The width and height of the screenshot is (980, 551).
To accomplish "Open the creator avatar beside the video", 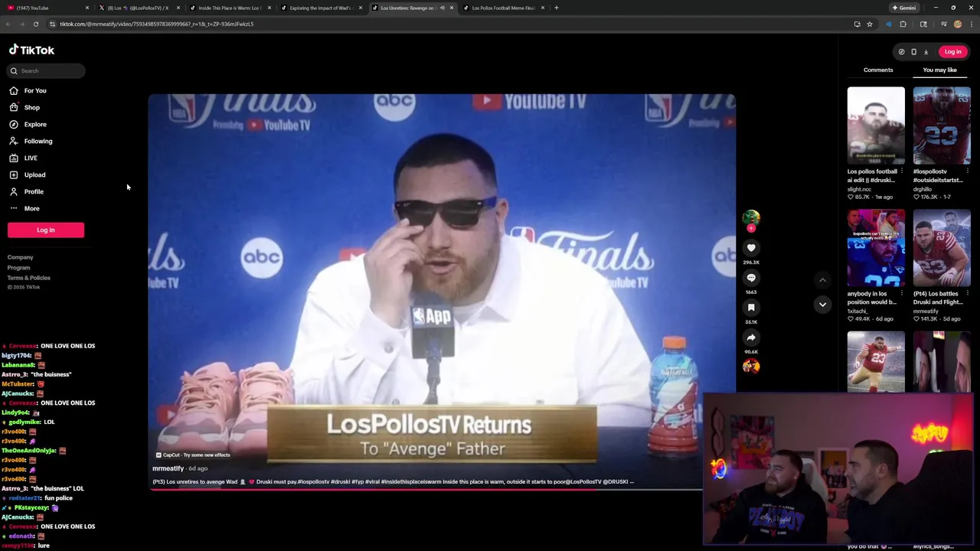I will click(x=751, y=217).
